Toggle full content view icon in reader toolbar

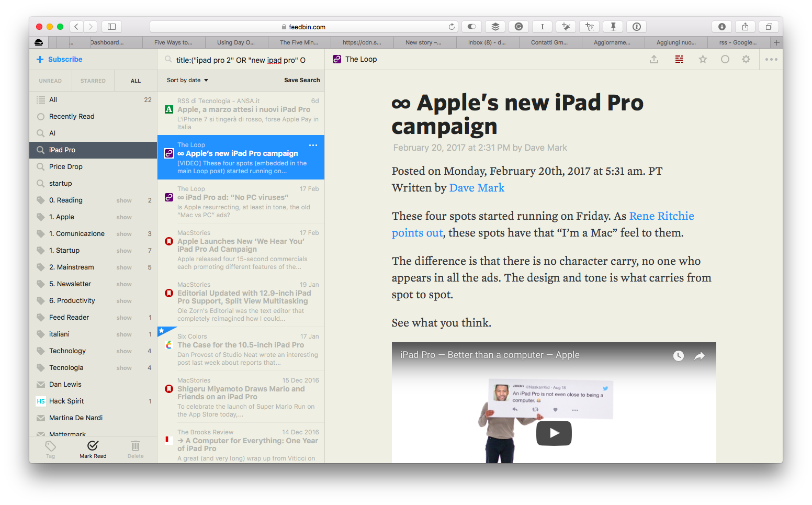click(x=679, y=60)
